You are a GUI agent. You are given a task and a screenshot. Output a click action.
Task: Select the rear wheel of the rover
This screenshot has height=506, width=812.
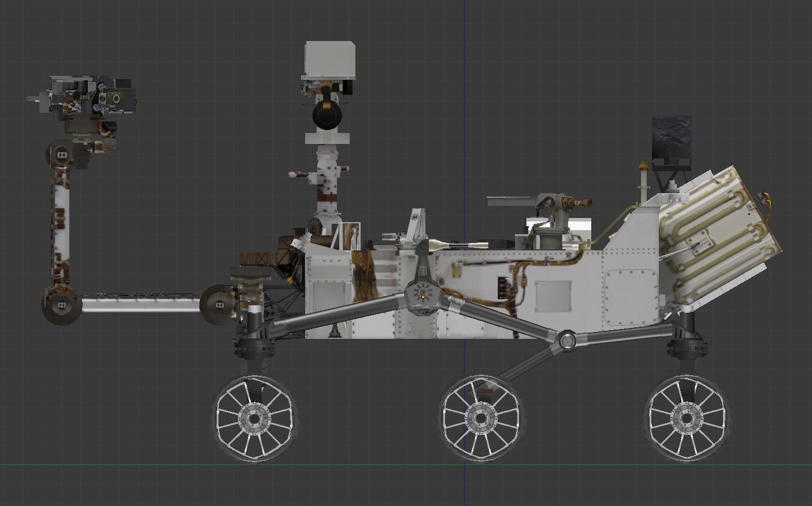tap(686, 418)
